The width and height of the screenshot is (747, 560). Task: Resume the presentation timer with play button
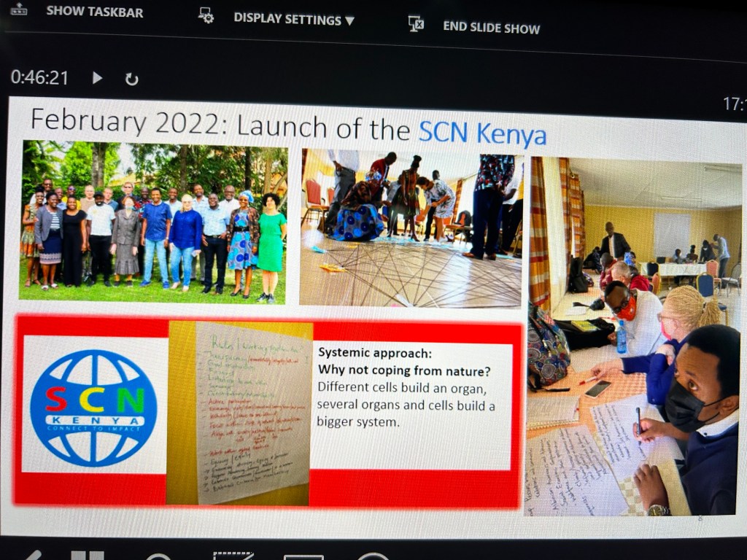click(97, 78)
